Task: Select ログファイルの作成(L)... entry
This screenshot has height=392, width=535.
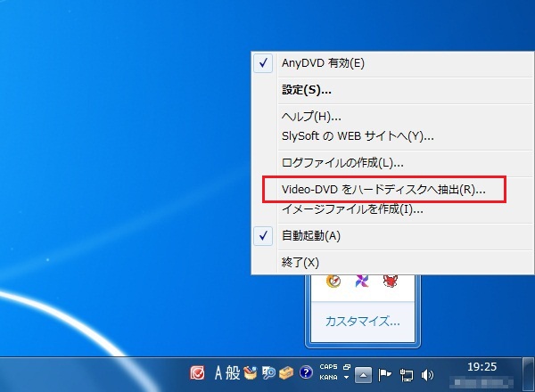Action: (x=392, y=163)
